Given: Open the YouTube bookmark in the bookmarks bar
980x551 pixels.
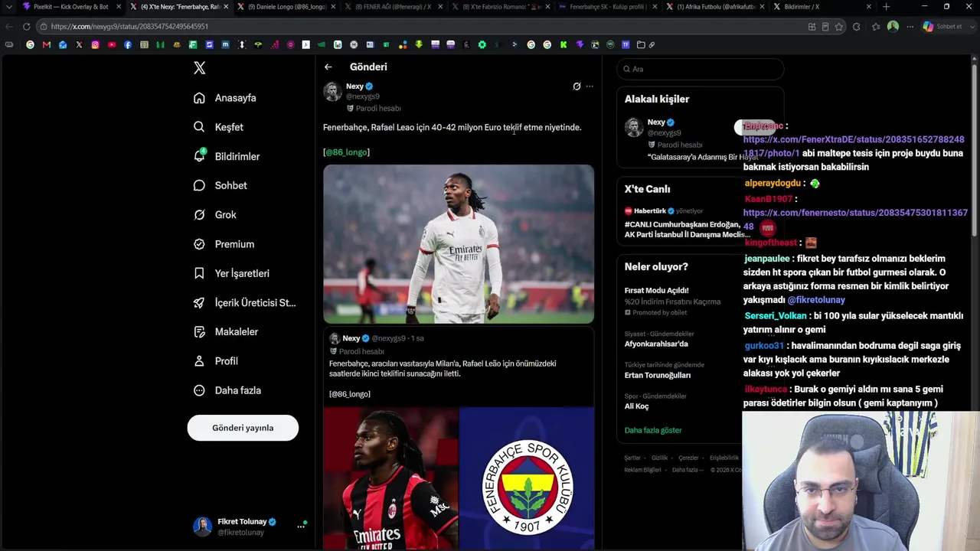Looking at the screenshot, I should click(112, 44).
